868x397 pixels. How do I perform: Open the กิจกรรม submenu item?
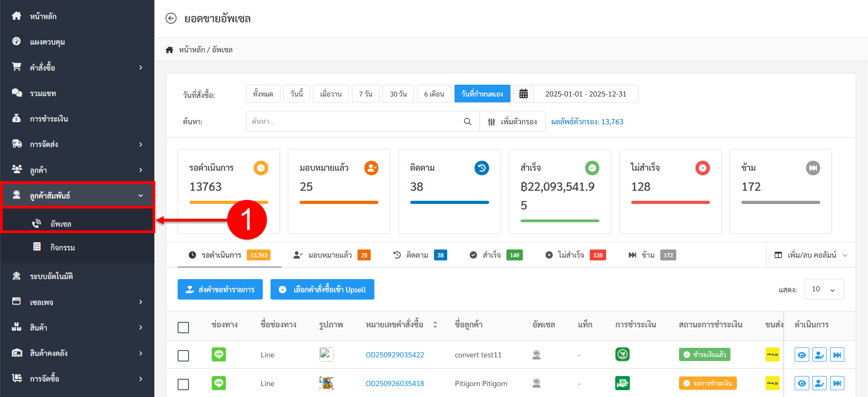click(x=62, y=247)
